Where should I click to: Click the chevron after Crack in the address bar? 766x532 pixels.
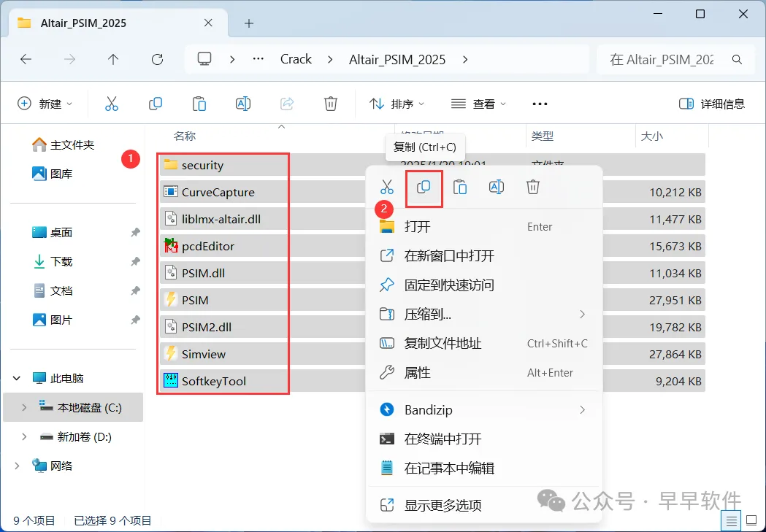330,59
